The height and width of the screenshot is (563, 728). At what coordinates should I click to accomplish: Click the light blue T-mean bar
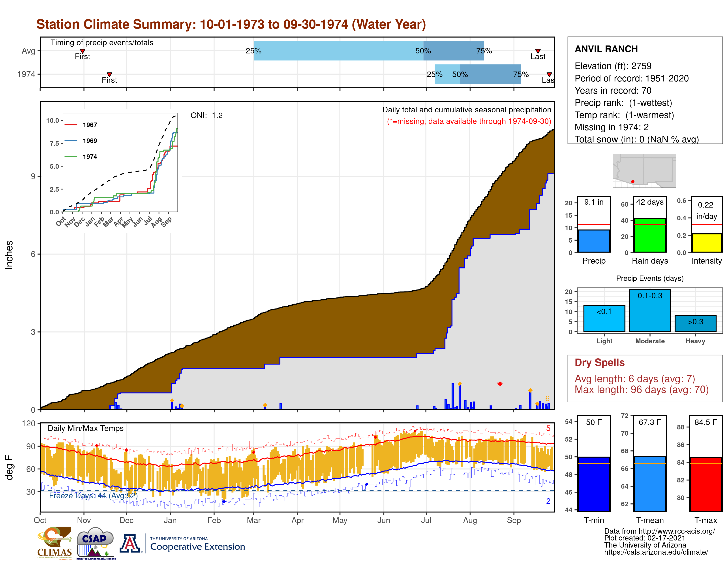[650, 484]
